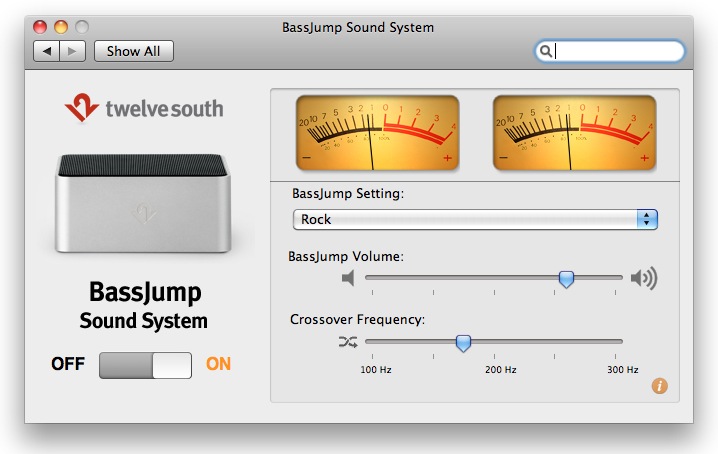Click the BassJump Volume slider knob

[x=566, y=279]
